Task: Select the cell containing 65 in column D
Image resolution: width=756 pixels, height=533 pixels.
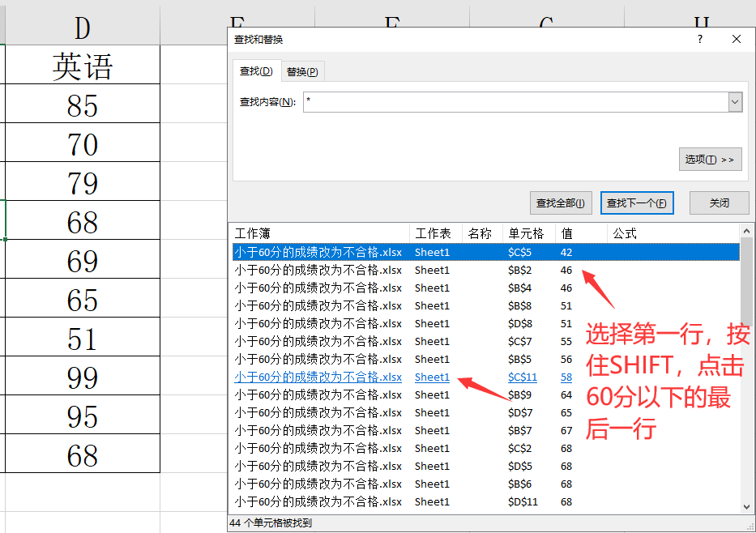Action: coord(83,298)
